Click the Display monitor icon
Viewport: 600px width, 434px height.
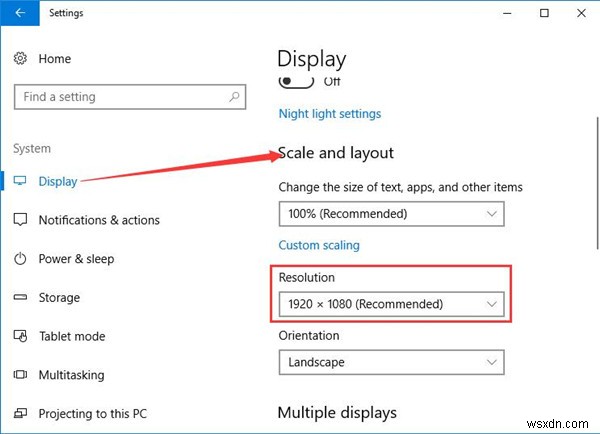pos(21,181)
